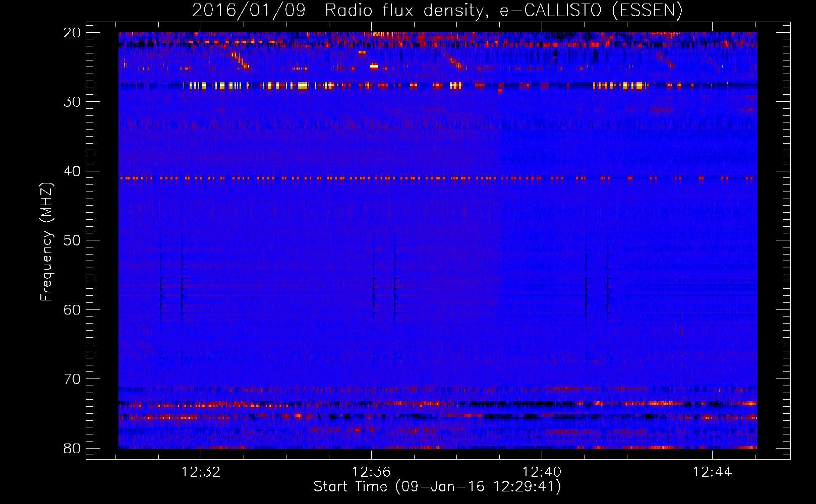Click the 'Start Time (09-Jan-16 12:29:41)' axis label
This screenshot has height=504, width=816.
click(437, 487)
